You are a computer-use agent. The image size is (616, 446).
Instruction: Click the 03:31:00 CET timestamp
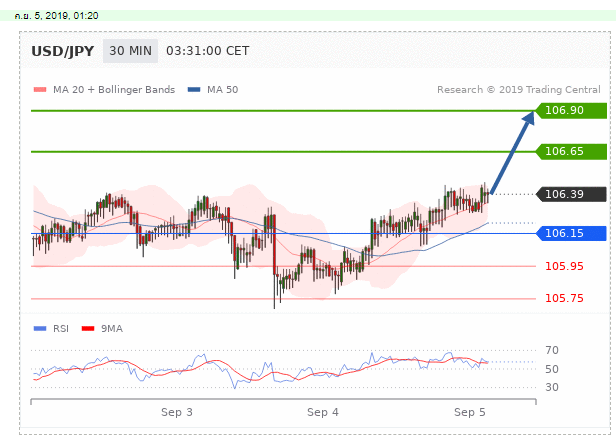tap(207, 51)
